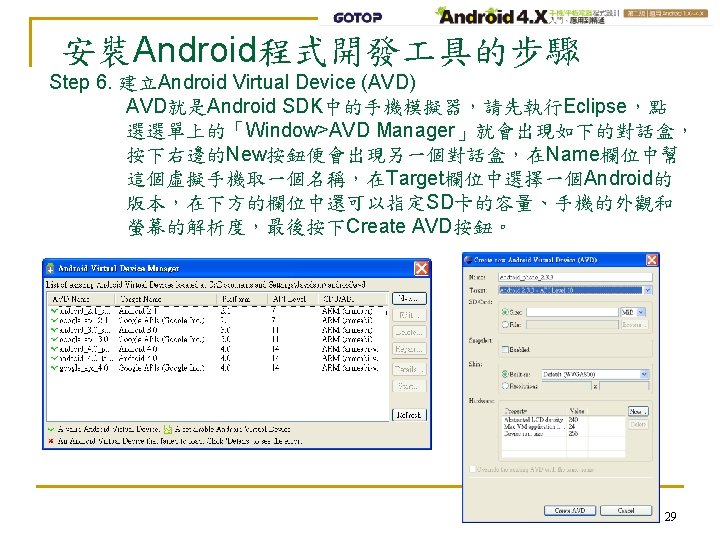The height and width of the screenshot is (540, 720).
Task: Open the Built-in skin dropdown showing Default
Action: [595, 374]
